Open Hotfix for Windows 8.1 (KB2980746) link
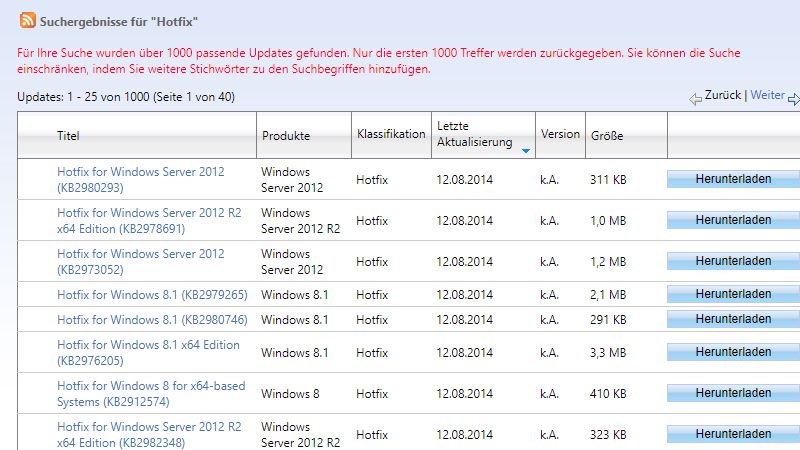The height and width of the screenshot is (450, 800). click(152, 319)
